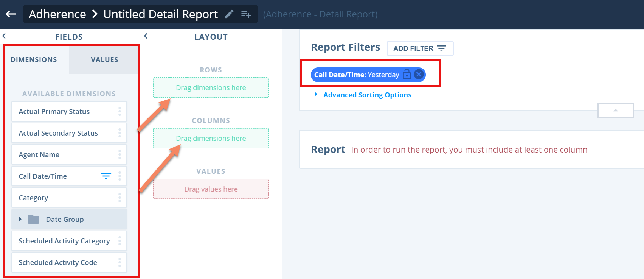Collapse the Fields panel chevron
This screenshot has height=279, width=644.
[4, 36]
